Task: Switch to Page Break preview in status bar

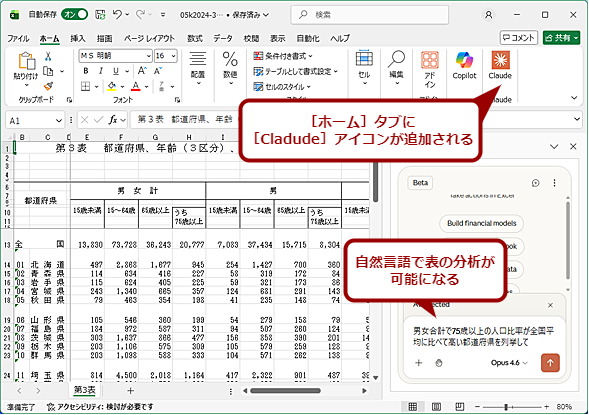Action: (460, 407)
